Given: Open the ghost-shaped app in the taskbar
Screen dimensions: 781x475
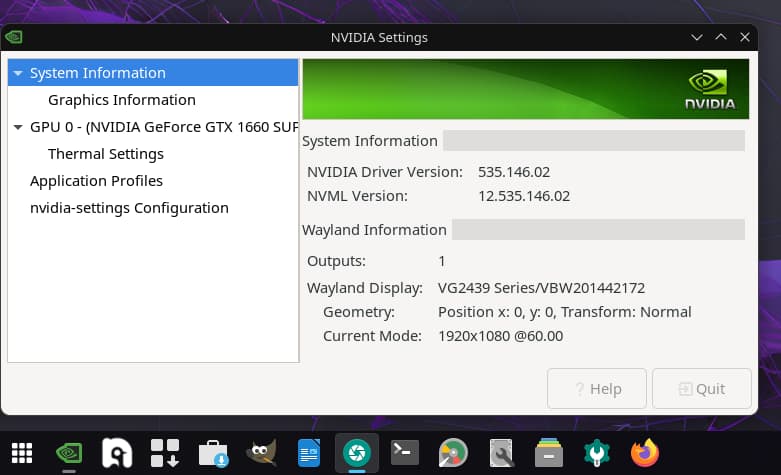Looking at the screenshot, I should 117,453.
